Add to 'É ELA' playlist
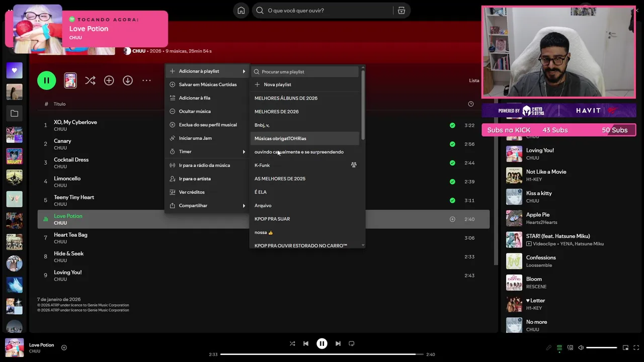The image size is (644, 362). [x=305, y=192]
